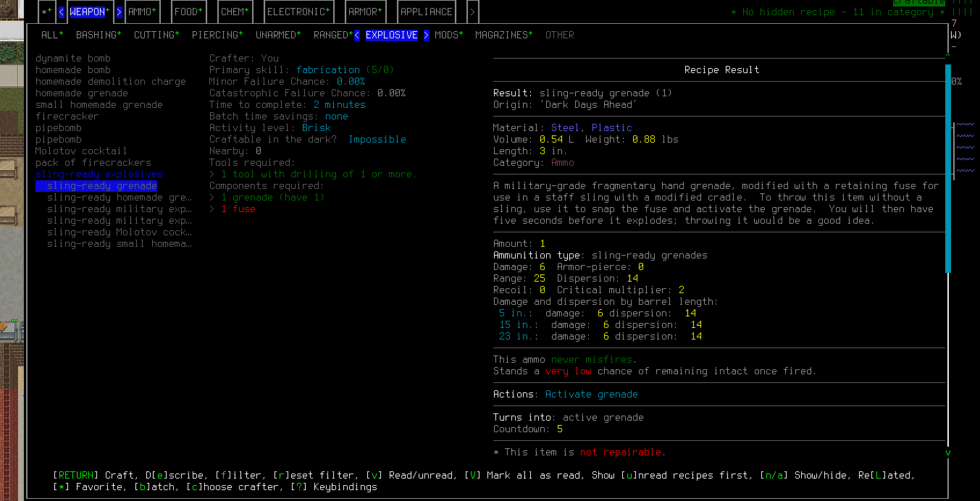980x501 pixels.
Task: Click [V] Mark all as read
Action: click(x=524, y=475)
